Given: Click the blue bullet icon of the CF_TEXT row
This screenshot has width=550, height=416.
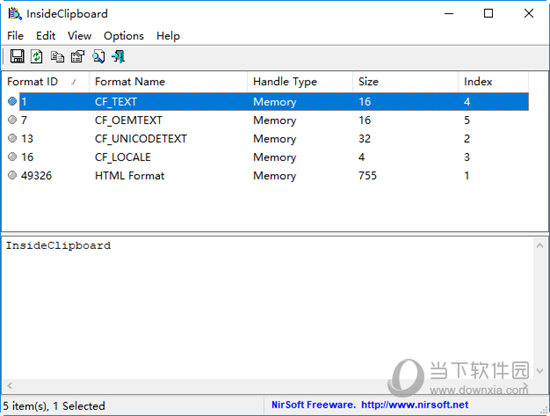Looking at the screenshot, I should (x=12, y=101).
